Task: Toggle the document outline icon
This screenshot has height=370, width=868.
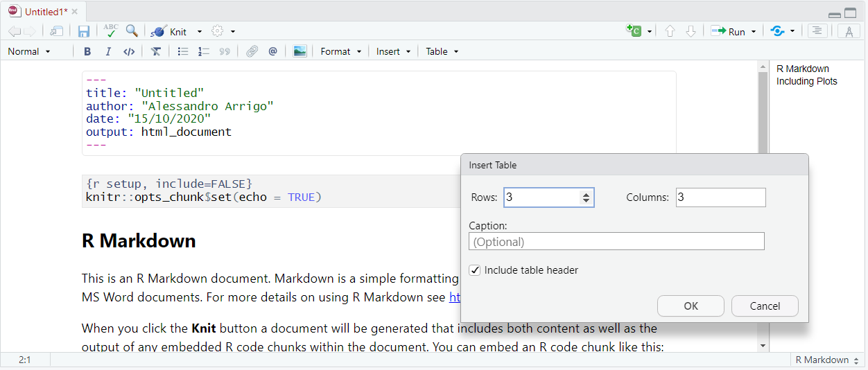Action: tap(818, 31)
